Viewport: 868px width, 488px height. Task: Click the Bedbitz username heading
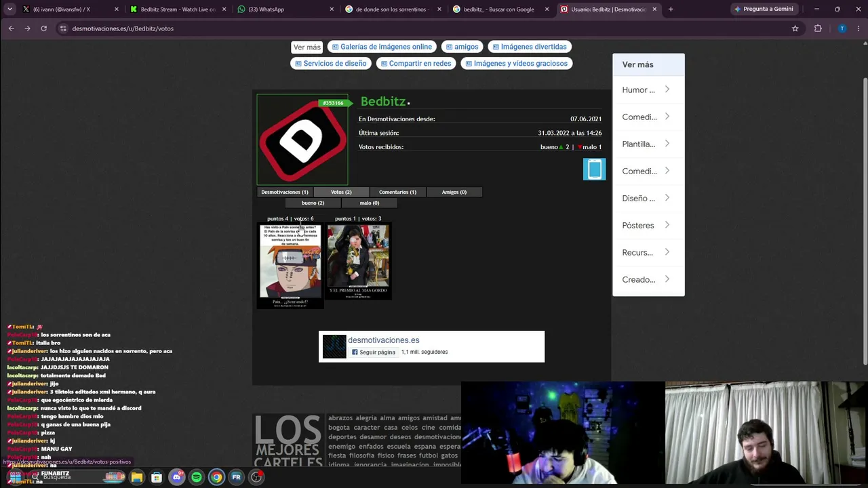383,101
